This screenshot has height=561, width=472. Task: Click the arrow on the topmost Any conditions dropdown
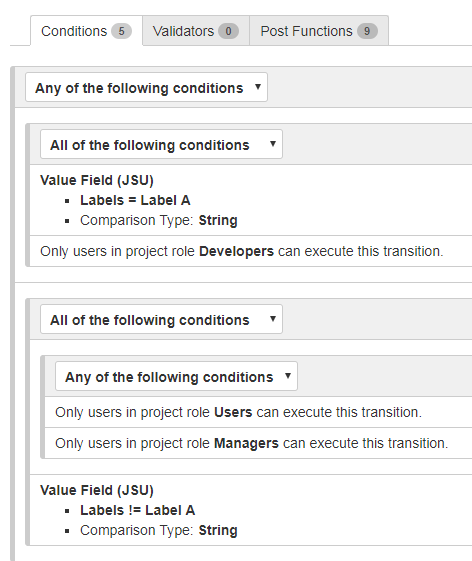click(258, 87)
